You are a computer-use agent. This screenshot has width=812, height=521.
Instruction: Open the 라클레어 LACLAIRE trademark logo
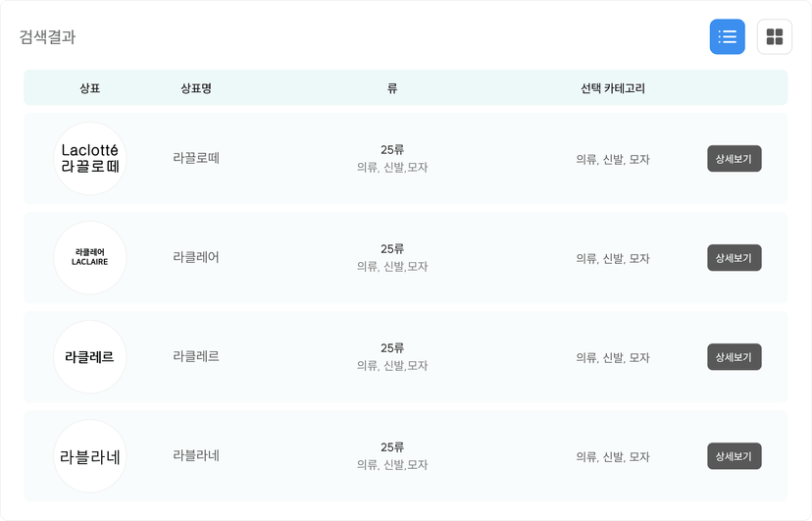click(x=90, y=257)
